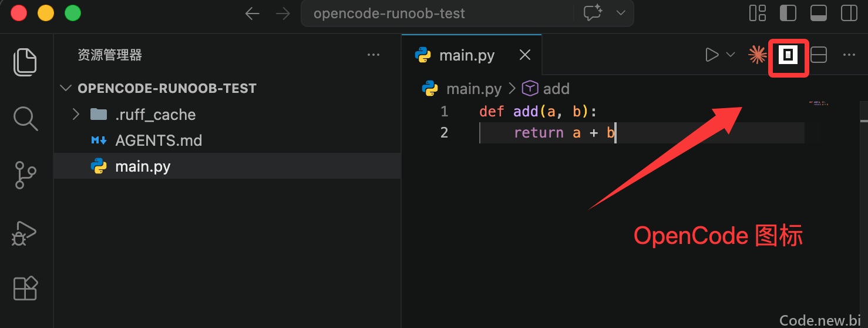Go back with the left arrow
Screen dimensions: 868x328
[x=253, y=14]
